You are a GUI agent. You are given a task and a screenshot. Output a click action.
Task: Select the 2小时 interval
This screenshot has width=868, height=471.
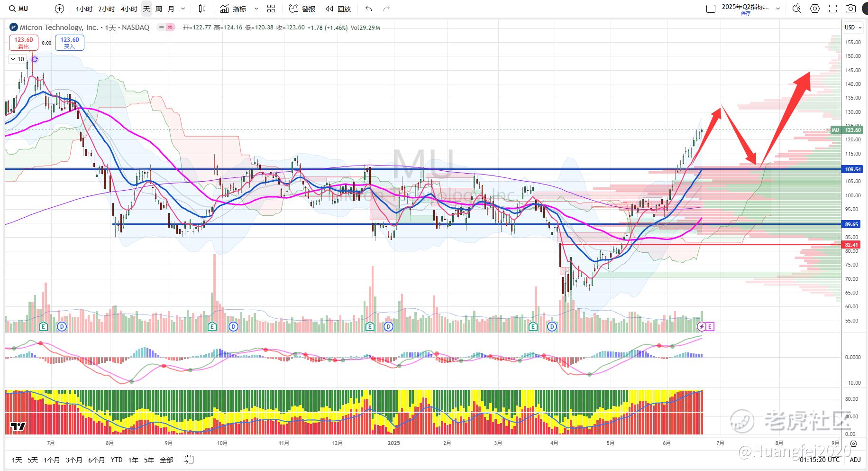click(107, 9)
